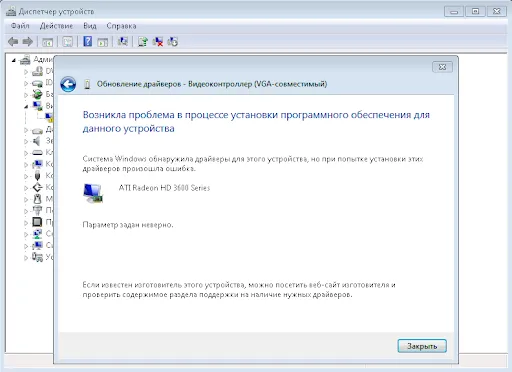Click the display adapter icon in dialog
This screenshot has height=372, width=512.
point(93,193)
